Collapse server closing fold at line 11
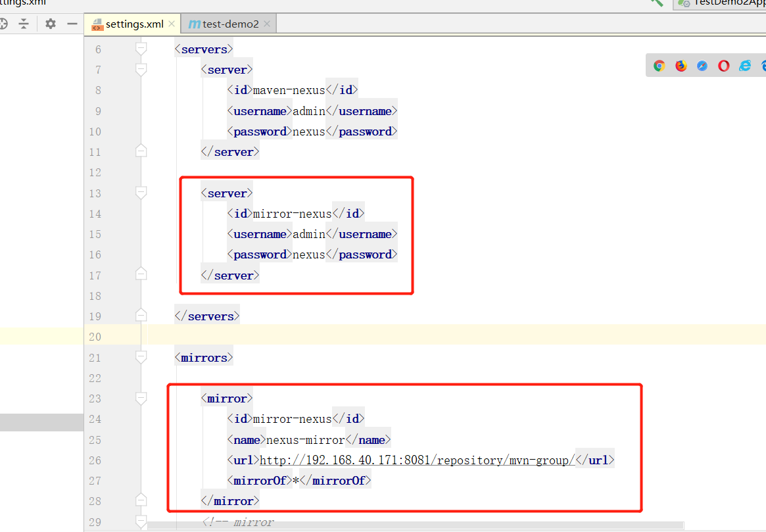Image resolution: width=766 pixels, height=532 pixels. 141,151
